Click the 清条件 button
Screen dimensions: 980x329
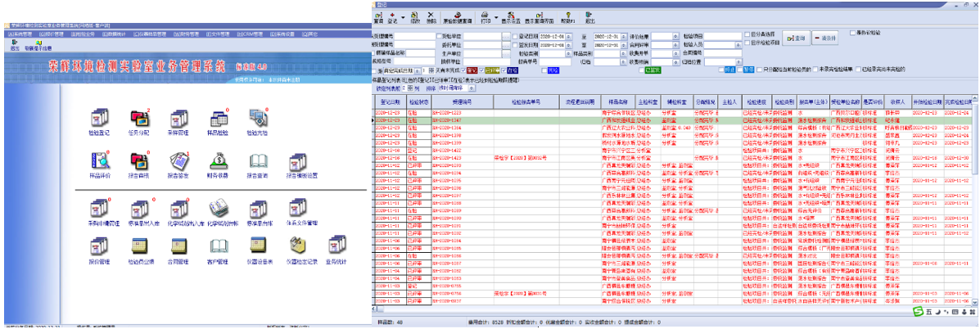coord(825,38)
